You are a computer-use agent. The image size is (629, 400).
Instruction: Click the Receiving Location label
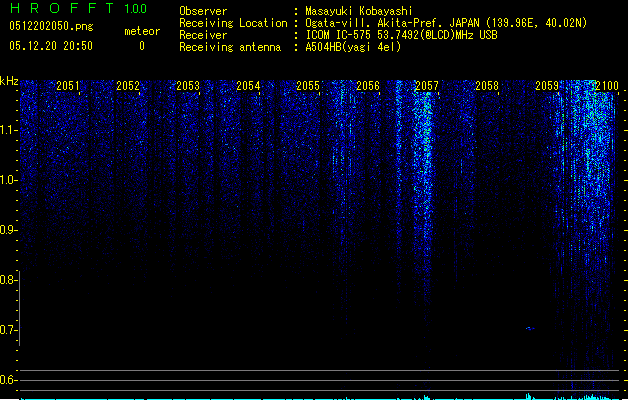[x=233, y=23]
